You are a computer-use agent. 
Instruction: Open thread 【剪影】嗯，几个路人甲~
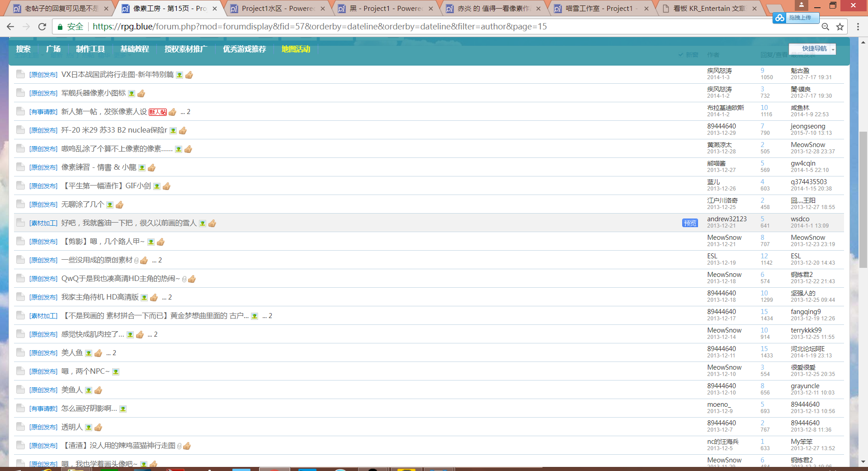[103, 242]
